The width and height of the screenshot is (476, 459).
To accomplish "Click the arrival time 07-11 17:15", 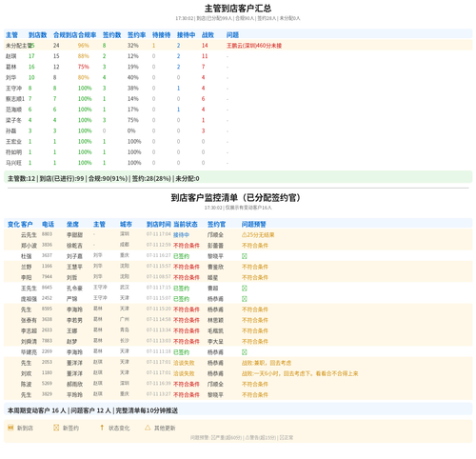I will [159, 288].
